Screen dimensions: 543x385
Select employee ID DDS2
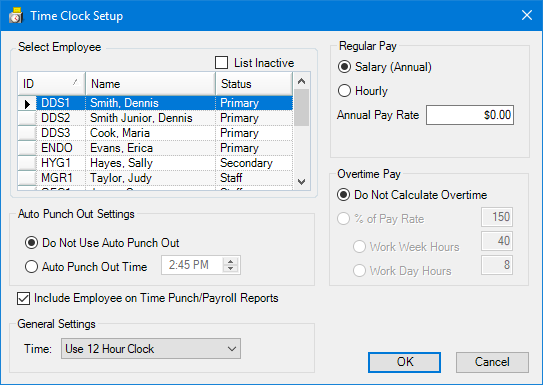(55, 118)
